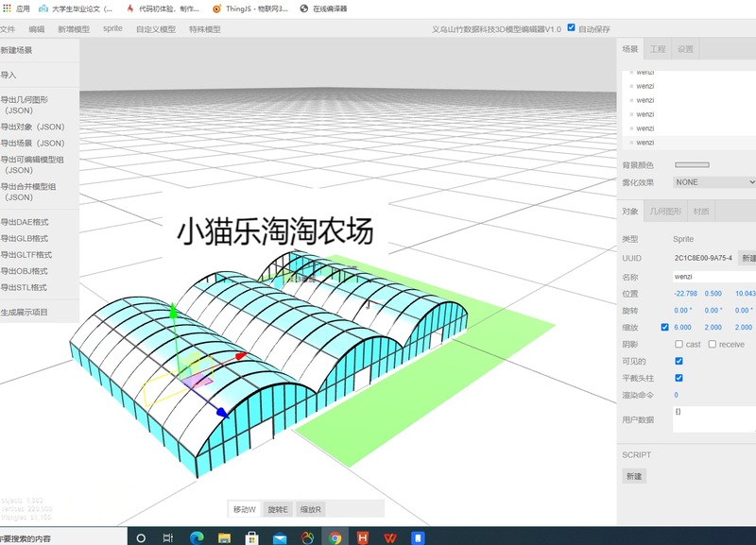Open the 文件 menu
This screenshot has width=756, height=545.
pos(8,29)
